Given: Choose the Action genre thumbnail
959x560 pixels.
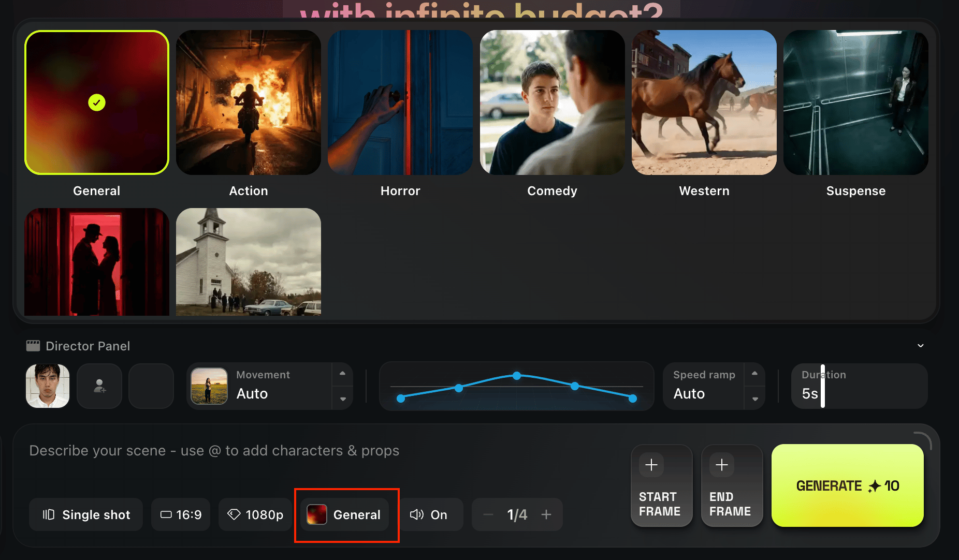Looking at the screenshot, I should point(249,102).
